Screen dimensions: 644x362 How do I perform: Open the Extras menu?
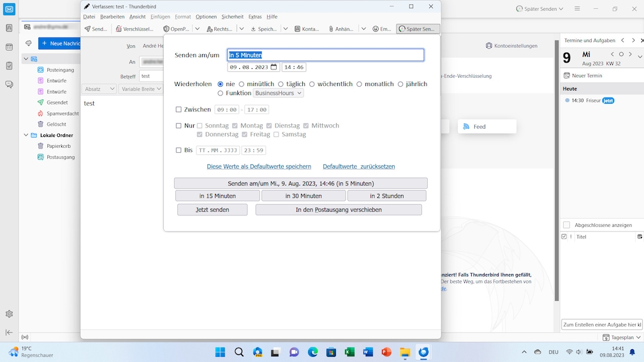(x=254, y=17)
